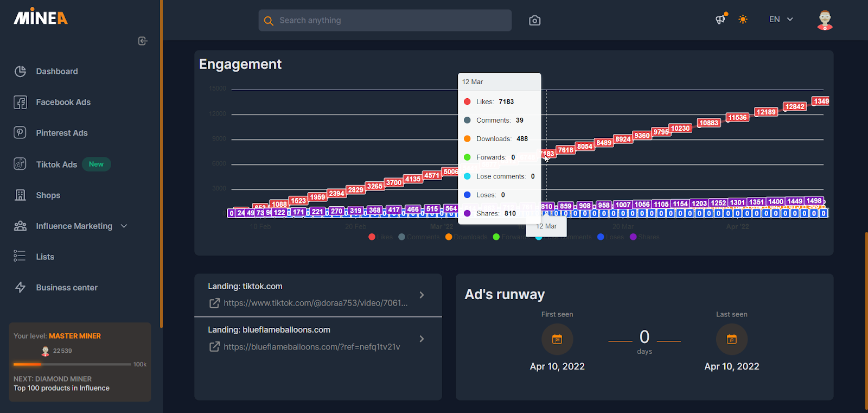Open the blueflameballoons.com referral link
This screenshot has width=868, height=413.
(311, 347)
